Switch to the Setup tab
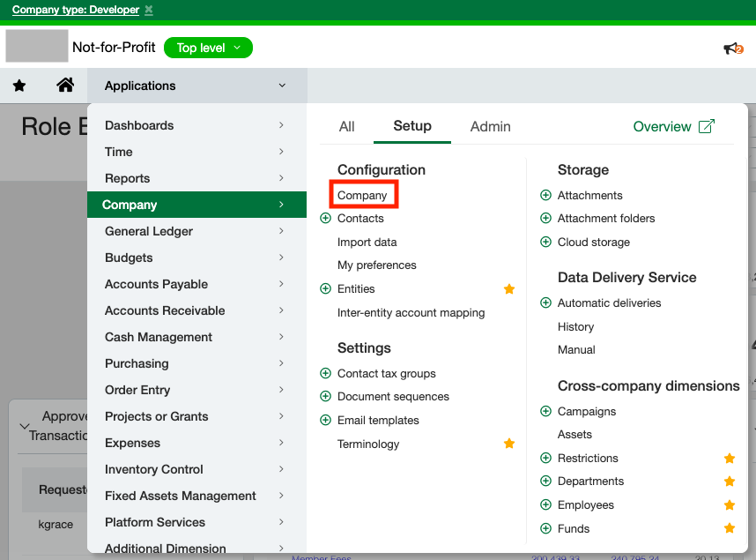The image size is (756, 560). (x=412, y=126)
